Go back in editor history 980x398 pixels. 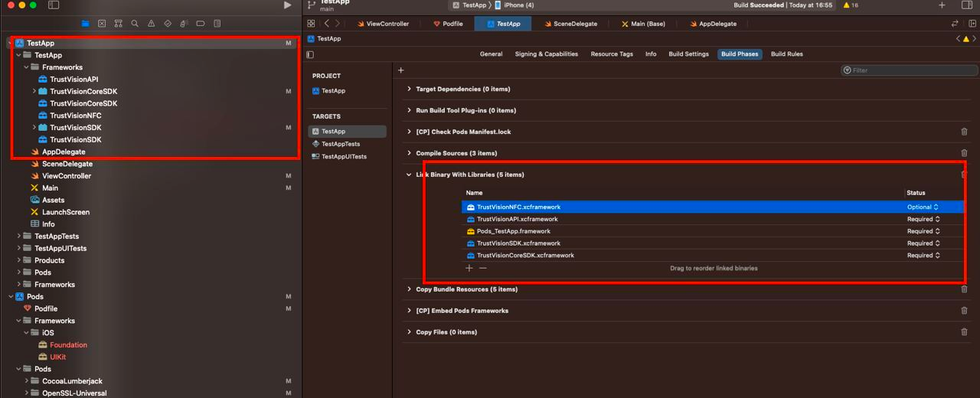pyautogui.click(x=326, y=24)
